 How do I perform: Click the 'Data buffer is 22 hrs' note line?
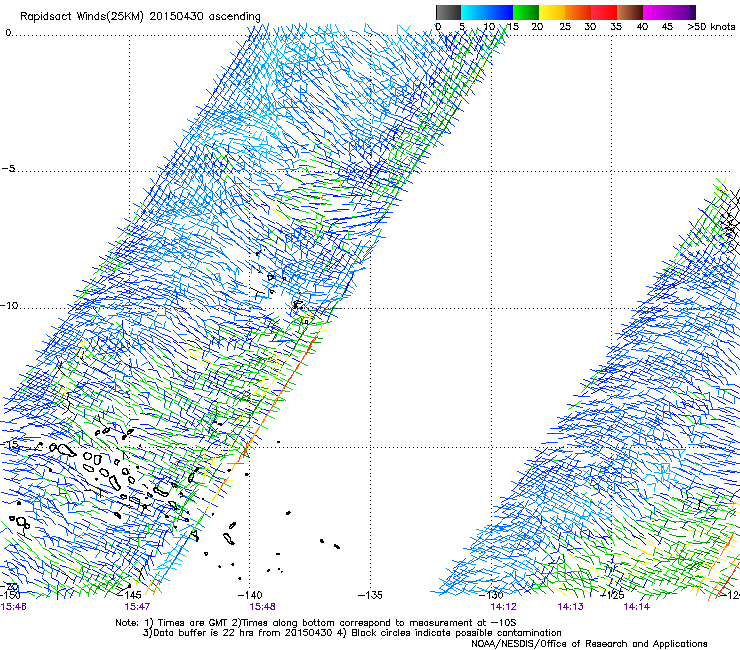353,633
